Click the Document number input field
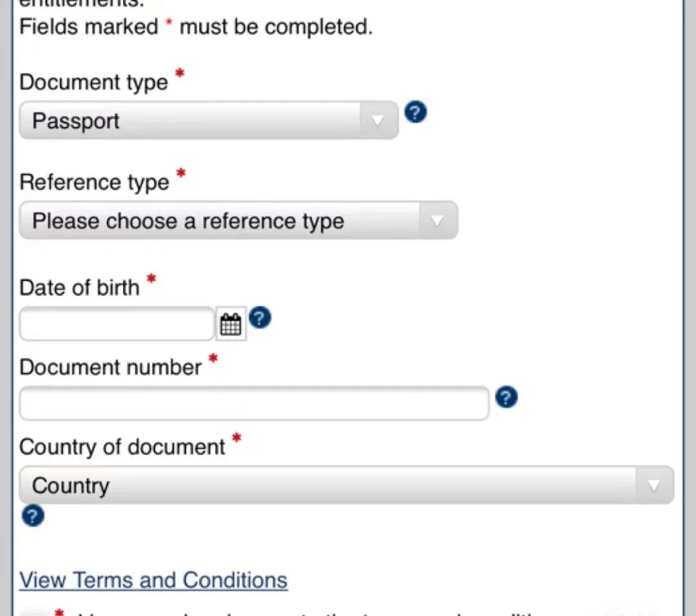Image resolution: width=696 pixels, height=616 pixels. (254, 404)
